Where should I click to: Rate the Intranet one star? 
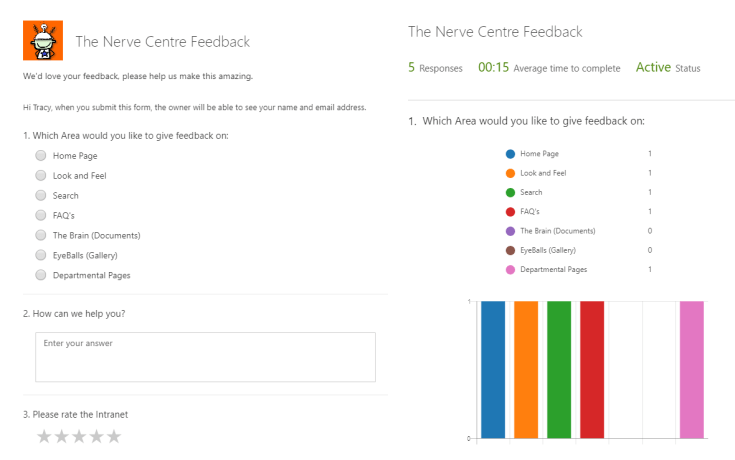(x=44, y=436)
